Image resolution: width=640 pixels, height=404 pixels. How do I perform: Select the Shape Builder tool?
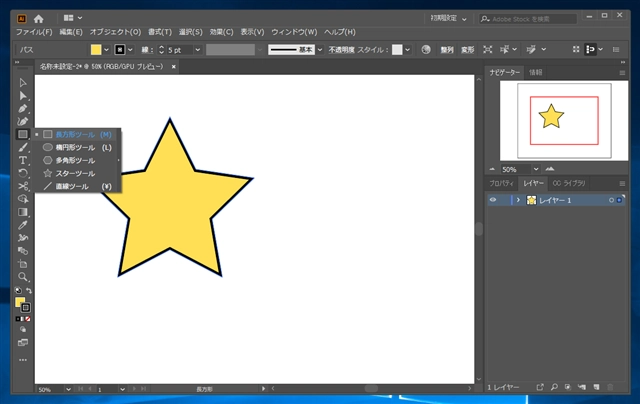click(23, 199)
